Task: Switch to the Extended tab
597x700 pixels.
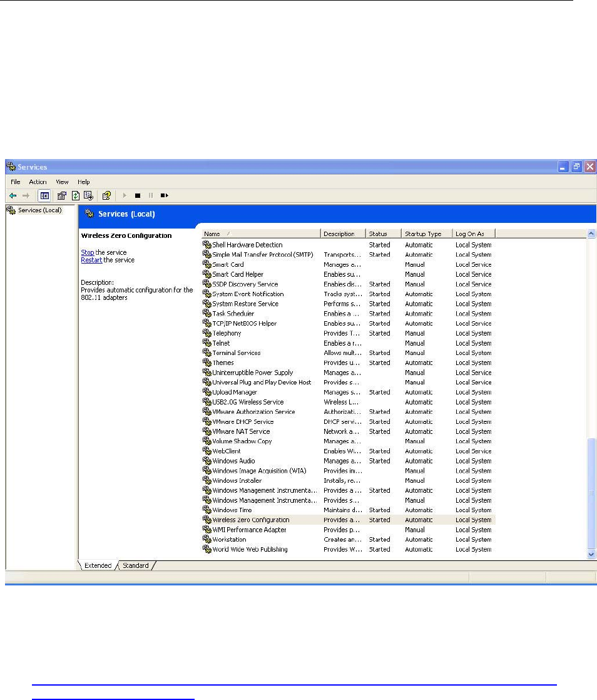Action: pyautogui.click(x=98, y=565)
